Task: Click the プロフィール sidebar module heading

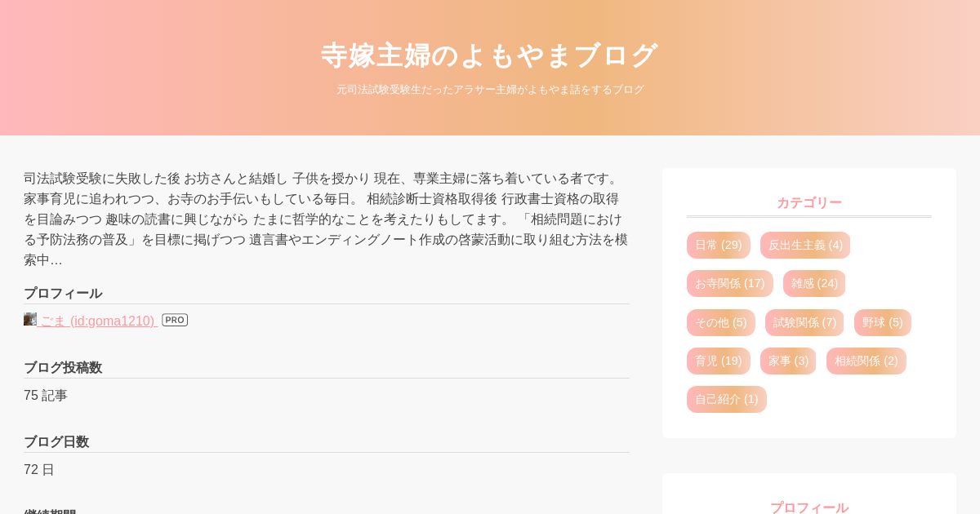Action: 809,507
